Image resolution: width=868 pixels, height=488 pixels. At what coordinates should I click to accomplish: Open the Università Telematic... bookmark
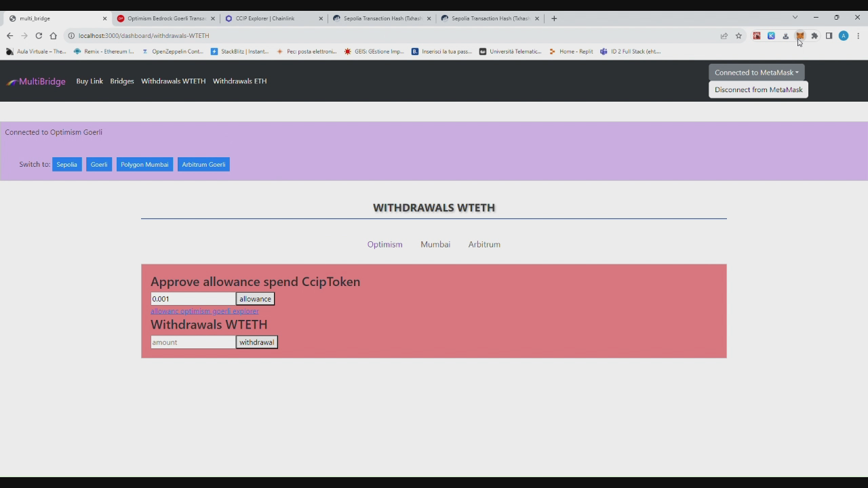pyautogui.click(x=511, y=52)
